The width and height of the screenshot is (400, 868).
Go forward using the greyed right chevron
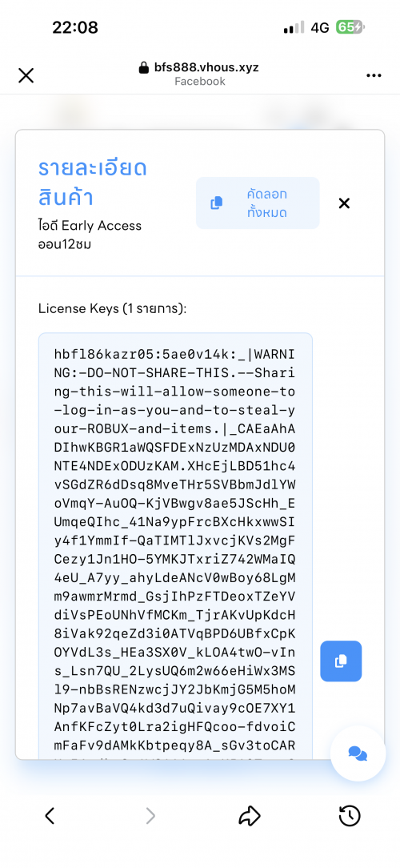150,815
